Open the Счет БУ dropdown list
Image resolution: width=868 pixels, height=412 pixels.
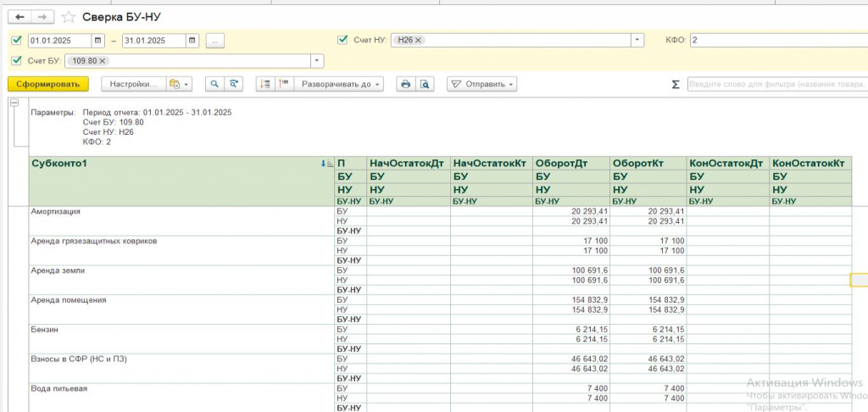(317, 61)
